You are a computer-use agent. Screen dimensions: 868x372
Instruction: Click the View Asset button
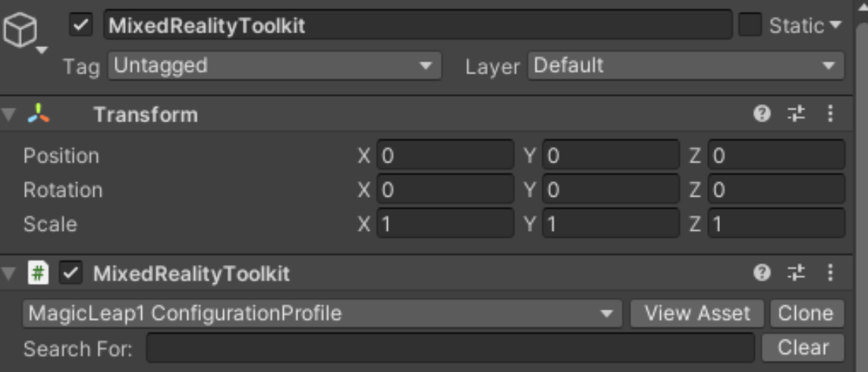point(697,314)
